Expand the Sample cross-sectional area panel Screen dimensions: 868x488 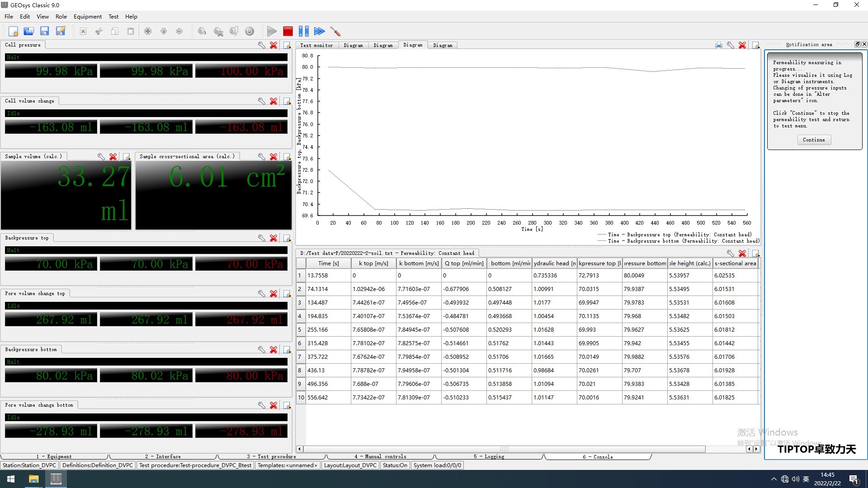[286, 157]
